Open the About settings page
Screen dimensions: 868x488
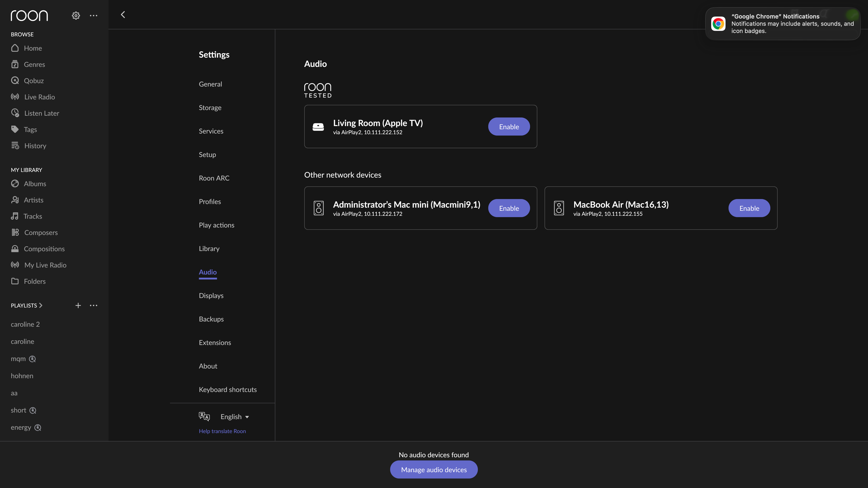(x=208, y=366)
